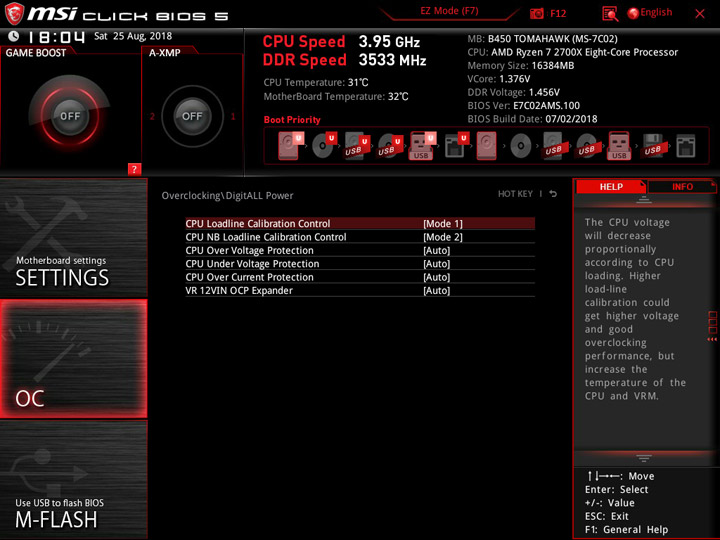Select VR 12VIN OCP Expander label
The image size is (720, 540).
tap(239, 290)
